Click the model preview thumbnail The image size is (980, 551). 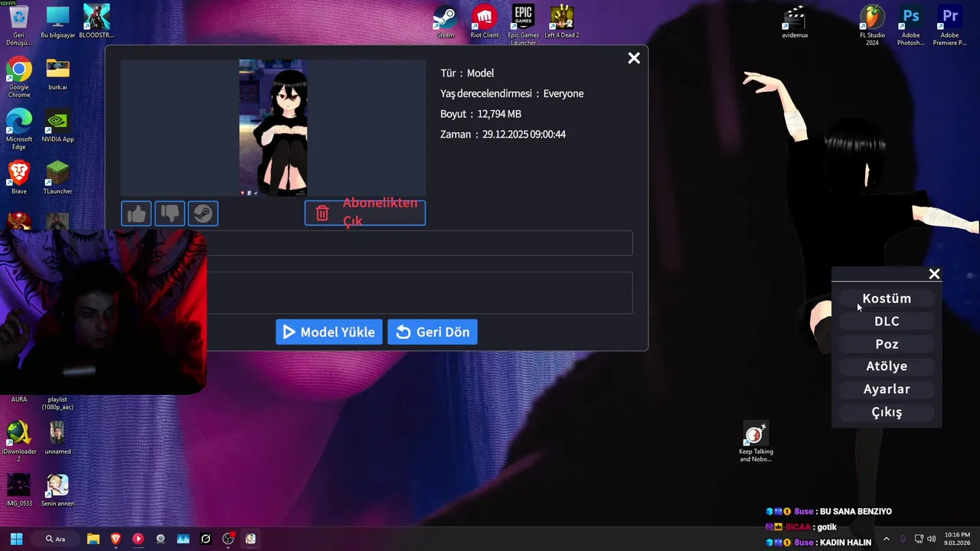(273, 128)
